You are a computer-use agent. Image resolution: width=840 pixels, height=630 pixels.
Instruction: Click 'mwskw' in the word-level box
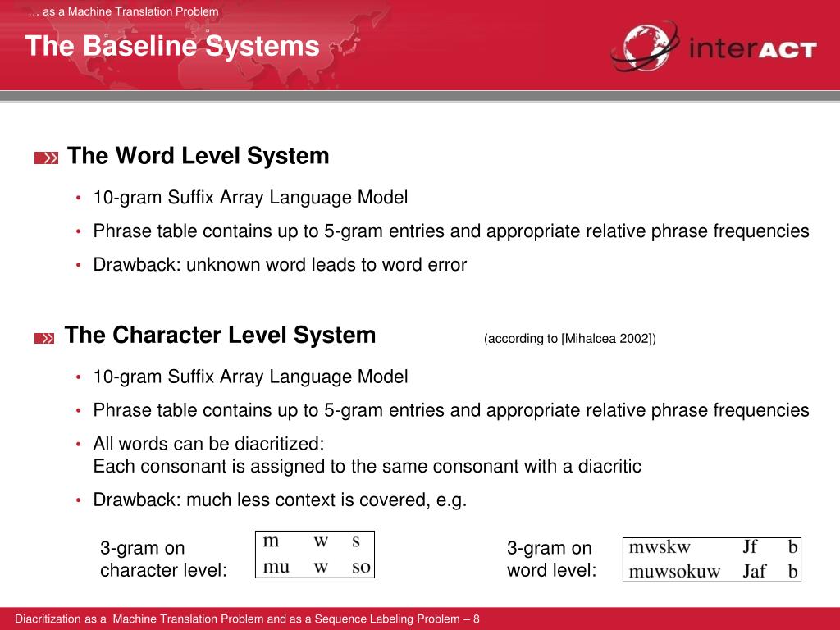660,547
